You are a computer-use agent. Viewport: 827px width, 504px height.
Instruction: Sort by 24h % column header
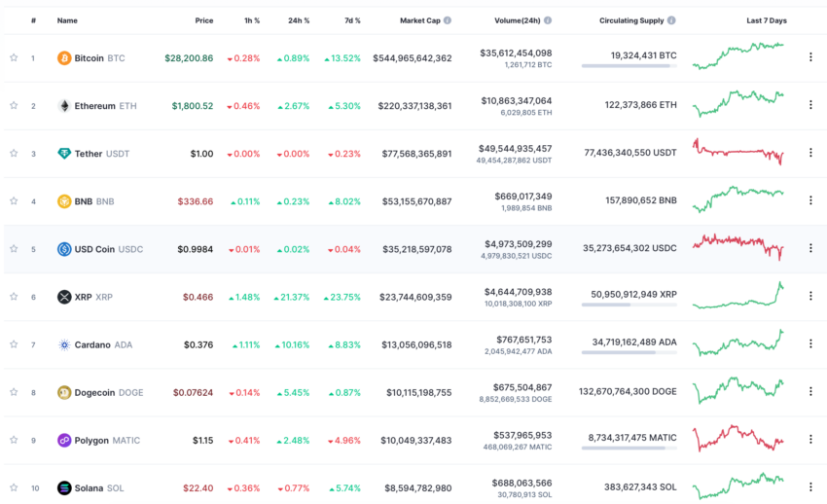[x=299, y=20]
